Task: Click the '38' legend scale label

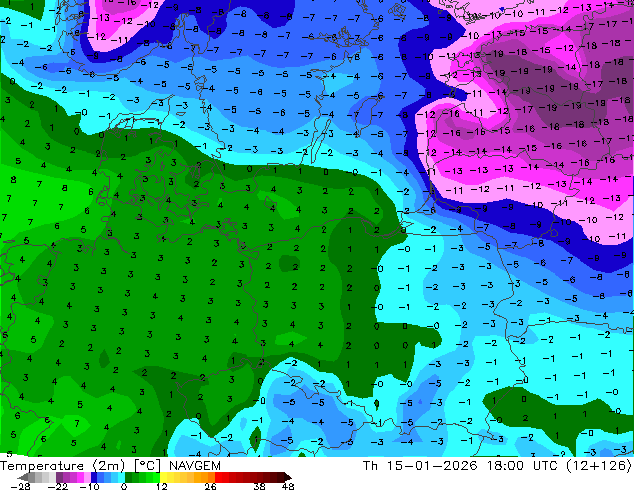Action: tap(260, 486)
